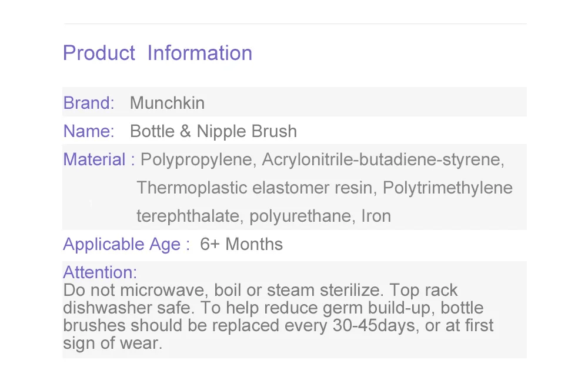
Task: Select the Name label
Action: 89,131
